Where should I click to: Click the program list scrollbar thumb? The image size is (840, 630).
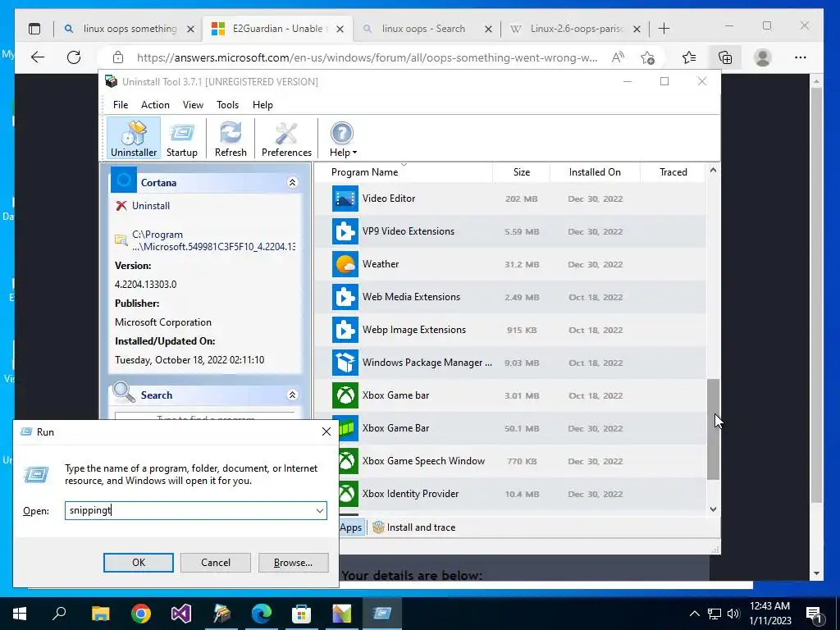click(x=713, y=428)
